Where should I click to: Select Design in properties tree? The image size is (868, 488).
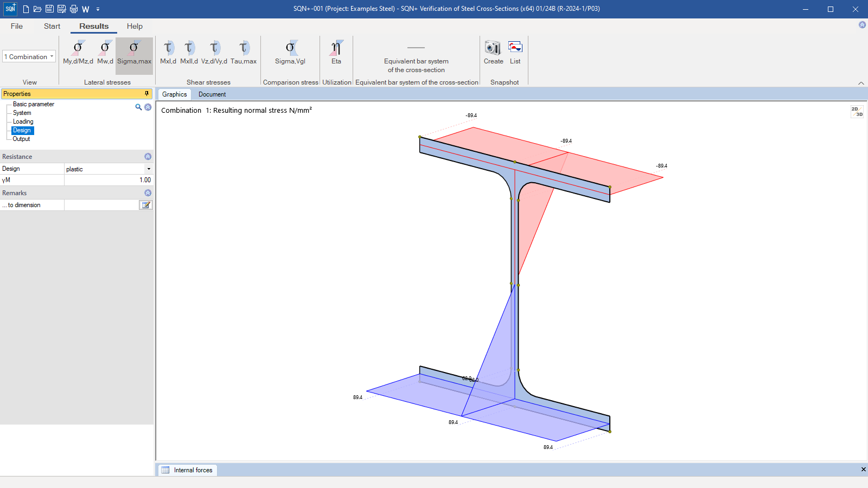pos(22,130)
